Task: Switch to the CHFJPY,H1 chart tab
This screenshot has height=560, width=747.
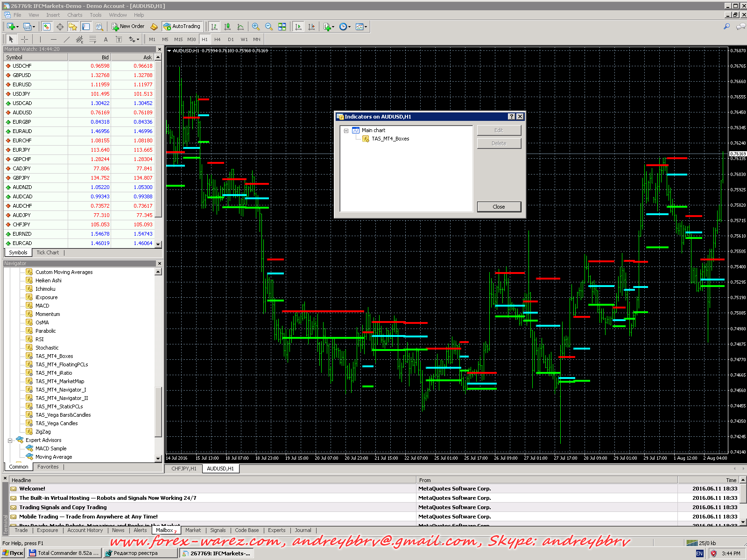Action: 183,469
